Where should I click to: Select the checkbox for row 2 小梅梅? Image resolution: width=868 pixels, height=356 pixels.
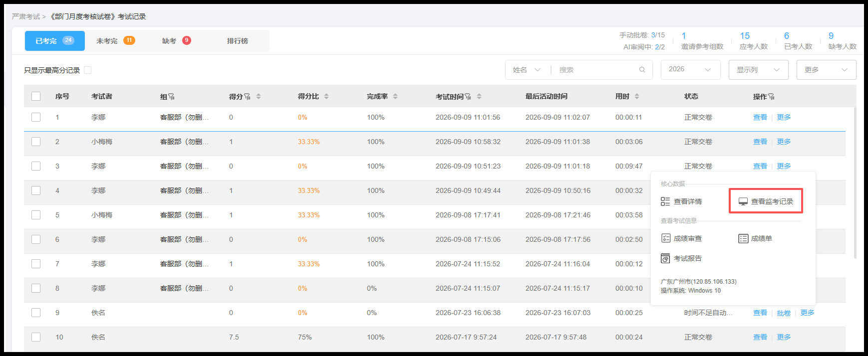(36, 142)
